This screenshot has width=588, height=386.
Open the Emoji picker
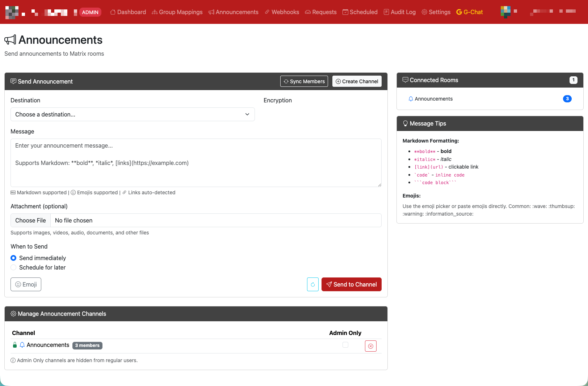coord(26,284)
